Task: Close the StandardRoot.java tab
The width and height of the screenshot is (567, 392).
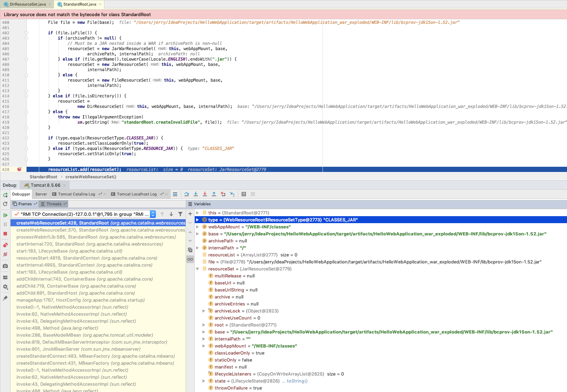Action: click(x=100, y=4)
